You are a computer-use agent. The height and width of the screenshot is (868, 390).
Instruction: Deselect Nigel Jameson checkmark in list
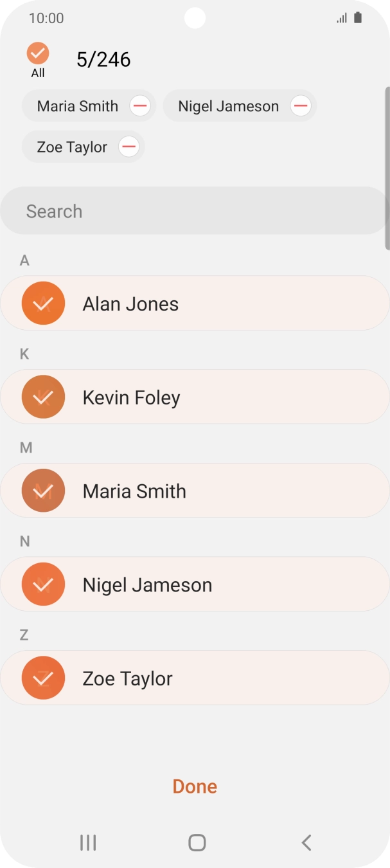pos(43,585)
